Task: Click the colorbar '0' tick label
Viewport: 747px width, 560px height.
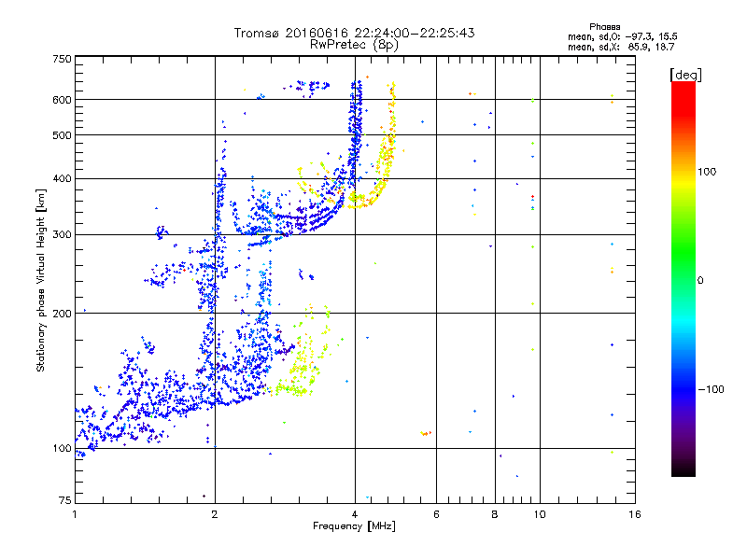Action: click(700, 281)
